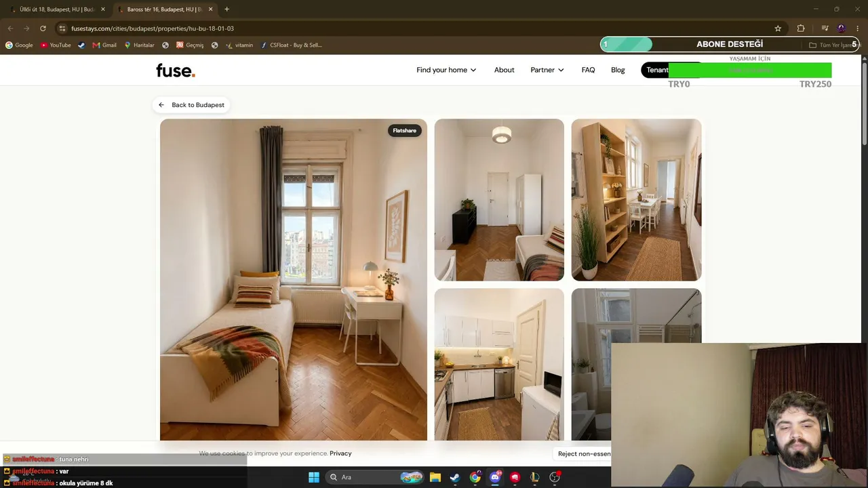Reload the page with the refresh icon

pos(43,28)
